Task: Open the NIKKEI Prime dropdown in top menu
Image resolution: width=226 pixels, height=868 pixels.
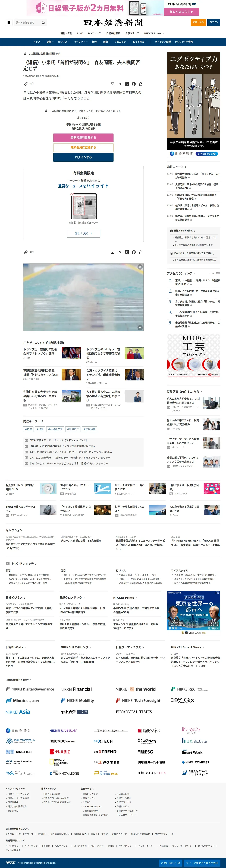Action: pos(154,33)
